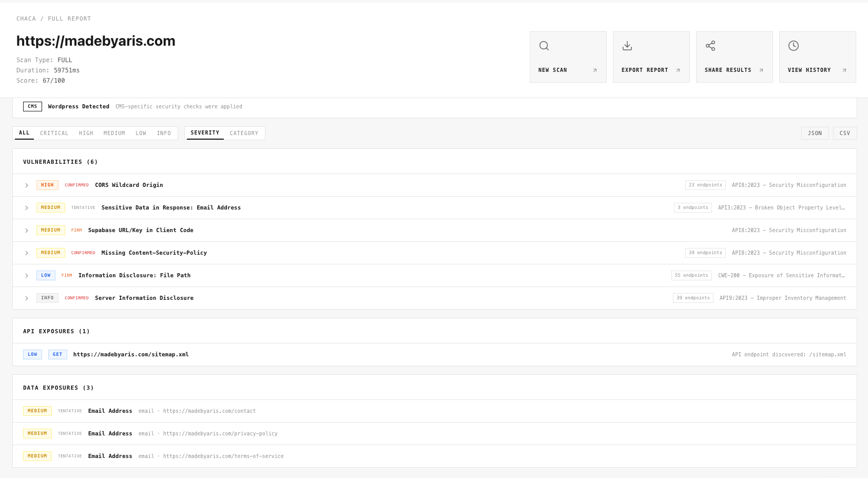Viewport: 868px width, 478px height.
Task: Expand the CORS Wildcard Origin vulnerability
Action: (26, 185)
